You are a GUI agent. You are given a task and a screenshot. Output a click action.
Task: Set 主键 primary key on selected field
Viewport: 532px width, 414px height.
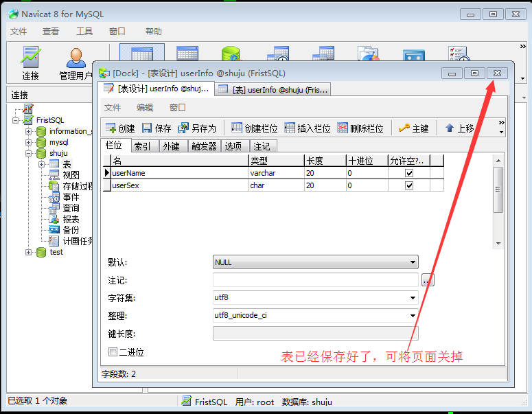coord(414,128)
